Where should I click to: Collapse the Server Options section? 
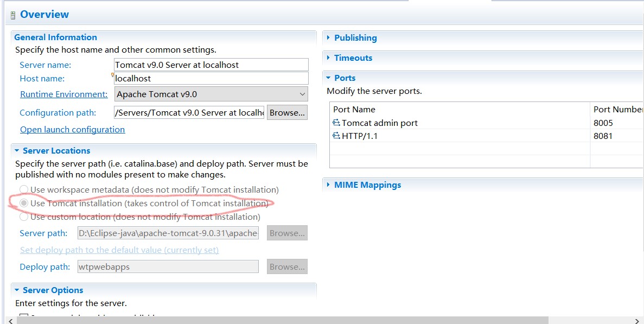click(x=17, y=290)
